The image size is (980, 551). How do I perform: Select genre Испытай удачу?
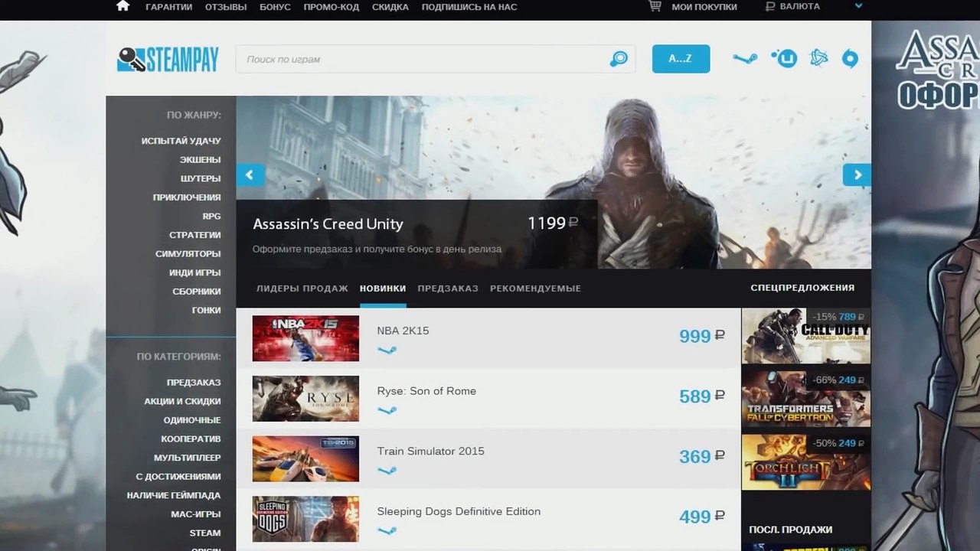[181, 142]
